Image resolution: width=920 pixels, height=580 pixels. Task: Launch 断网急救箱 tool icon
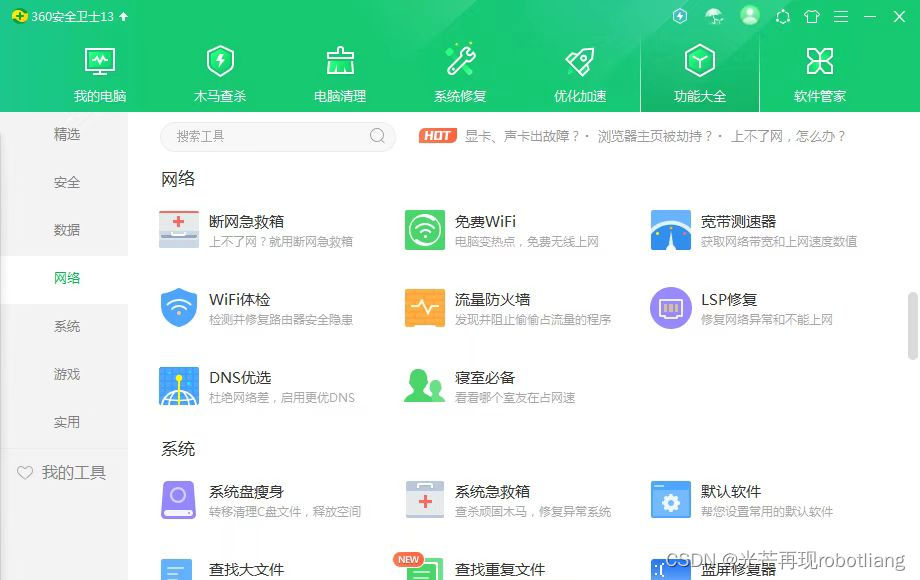179,230
